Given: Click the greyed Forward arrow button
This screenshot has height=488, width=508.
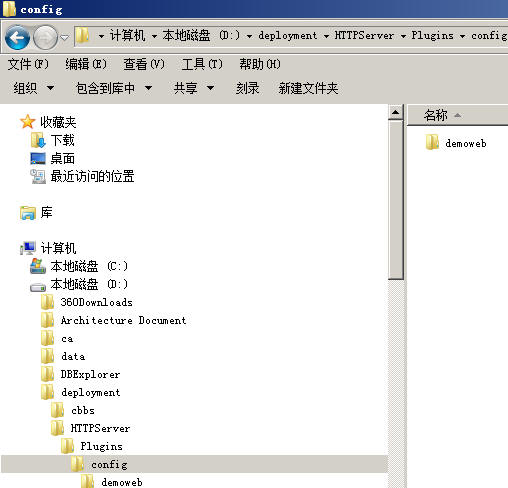Looking at the screenshot, I should point(46,37).
